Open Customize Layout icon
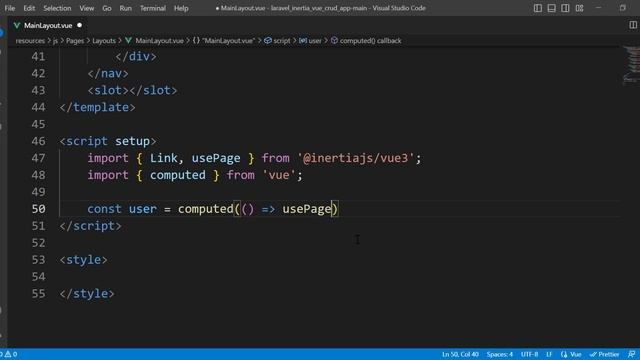Viewport: 640px width, 360px height. 579,8
